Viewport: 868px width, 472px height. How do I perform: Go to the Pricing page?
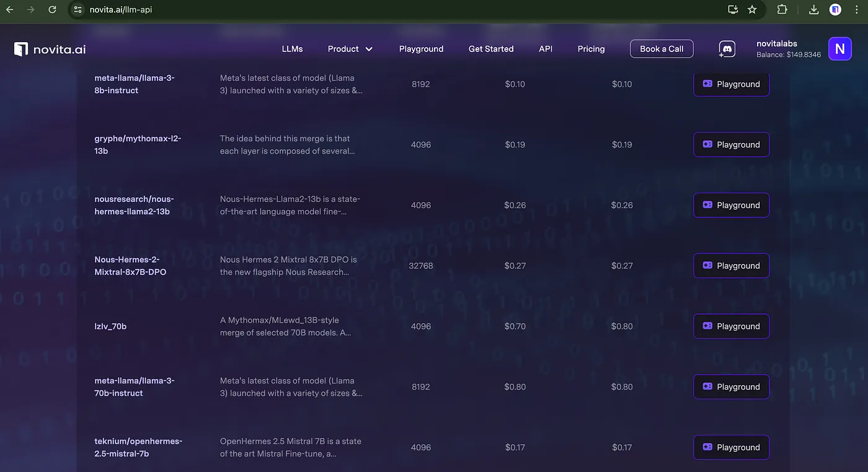(x=591, y=49)
